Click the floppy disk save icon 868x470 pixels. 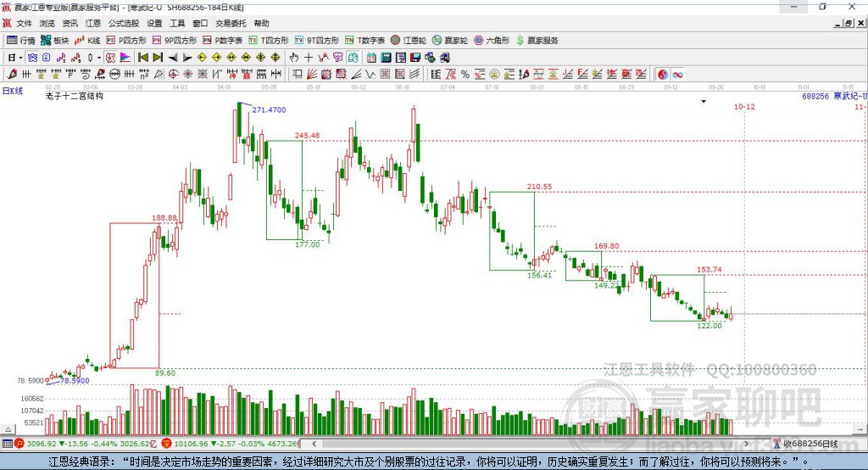click(x=415, y=58)
